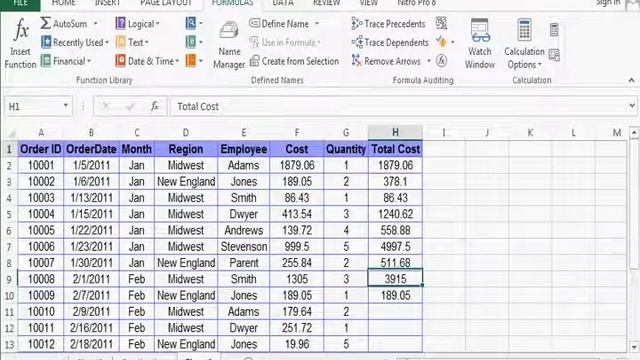This screenshot has width=640, height=360.
Task: Click Create from Selection
Action: (x=294, y=61)
